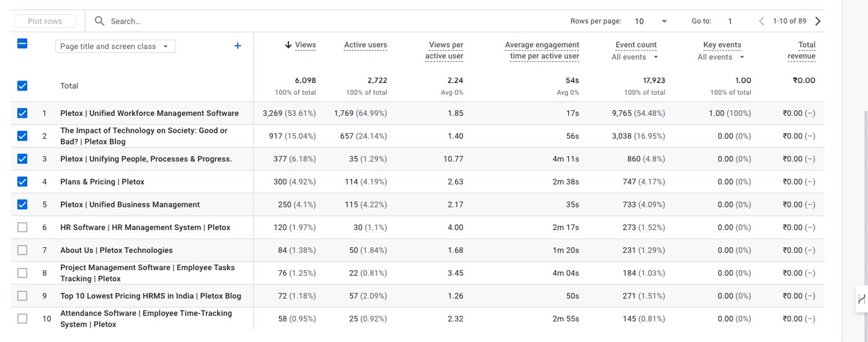
Task: Uncheck Pletox Unified Business Management checkbox
Action: pyautogui.click(x=22, y=204)
